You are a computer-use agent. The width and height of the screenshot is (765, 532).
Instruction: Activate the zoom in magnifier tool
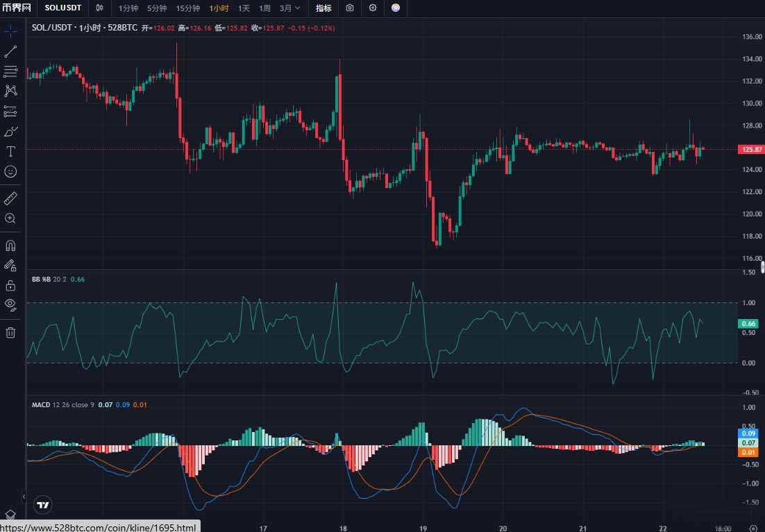(x=10, y=218)
